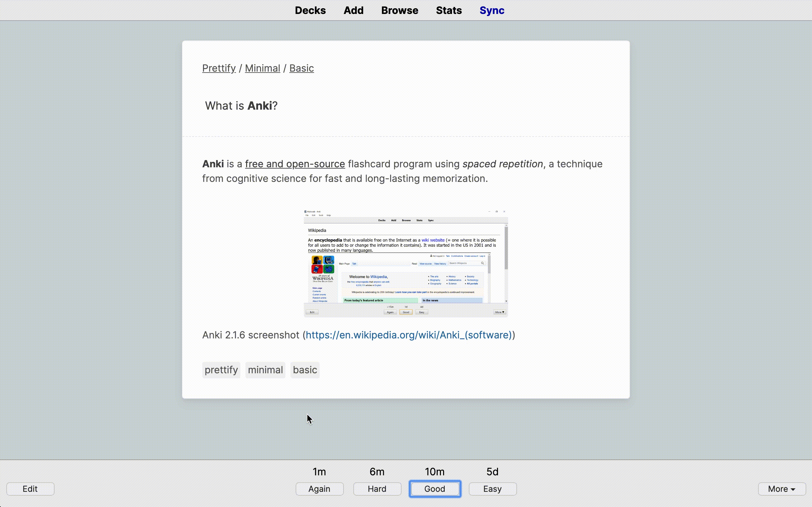812x507 pixels.
Task: Click the Anki screenshot image
Action: pyautogui.click(x=406, y=263)
